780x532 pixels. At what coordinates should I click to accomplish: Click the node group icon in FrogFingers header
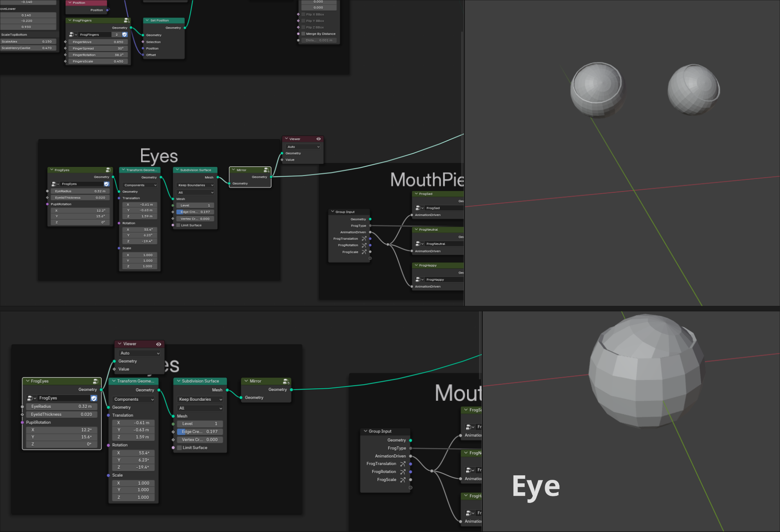pos(126,21)
